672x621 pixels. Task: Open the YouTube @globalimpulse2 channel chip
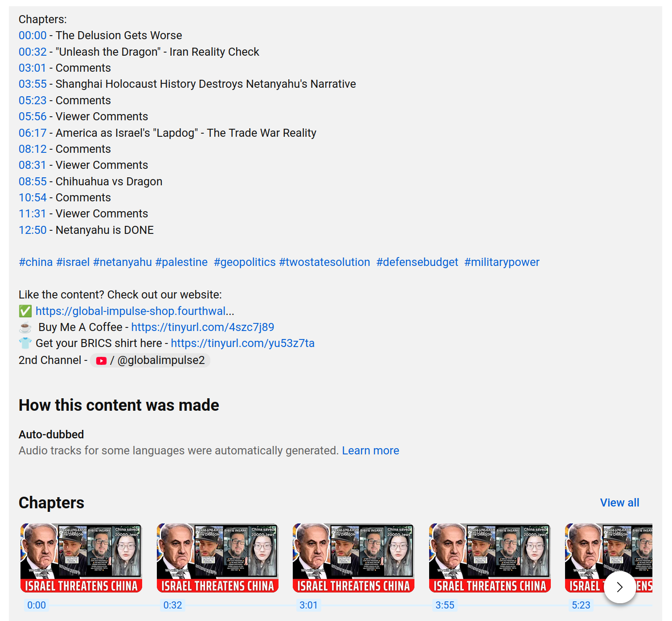point(150,360)
